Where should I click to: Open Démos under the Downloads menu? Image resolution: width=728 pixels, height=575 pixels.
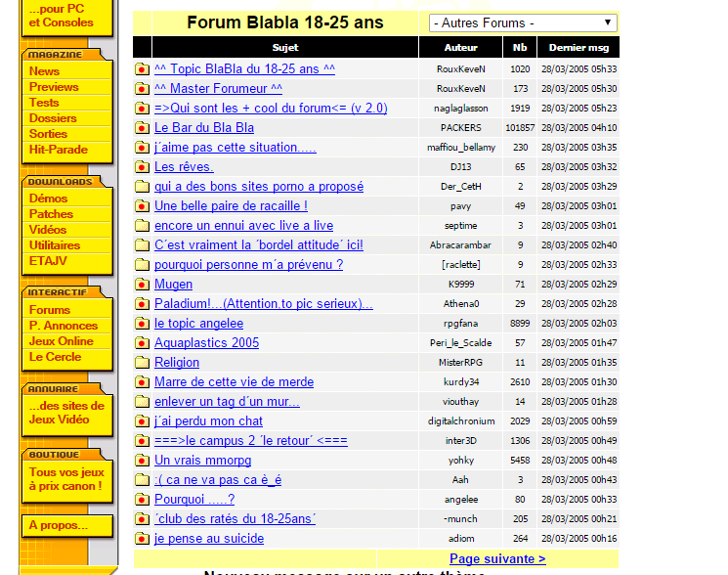tap(48, 199)
